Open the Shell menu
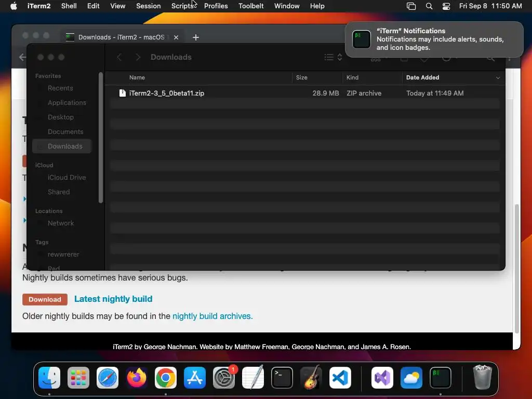Viewport: 532px width, 399px height. coord(69,6)
